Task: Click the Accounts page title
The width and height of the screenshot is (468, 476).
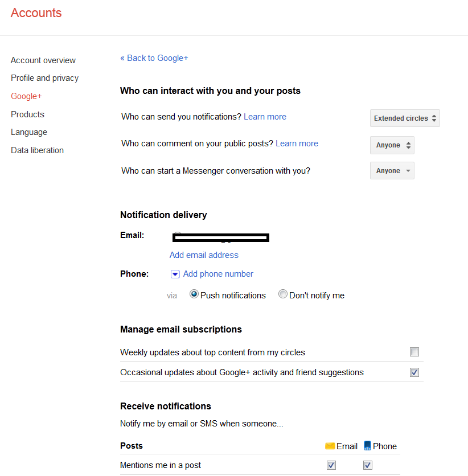Action: pyautogui.click(x=36, y=13)
